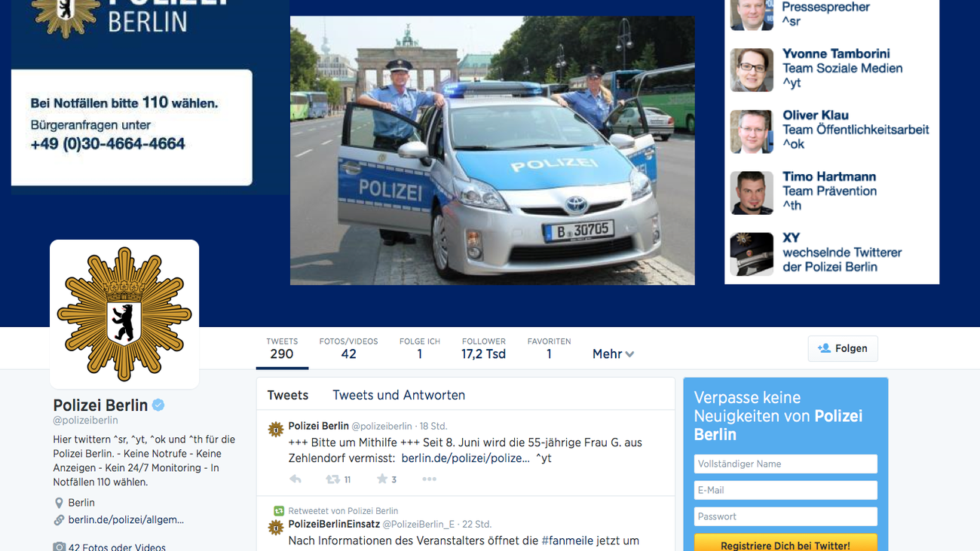Expand the Mehr dropdown menu

point(613,354)
